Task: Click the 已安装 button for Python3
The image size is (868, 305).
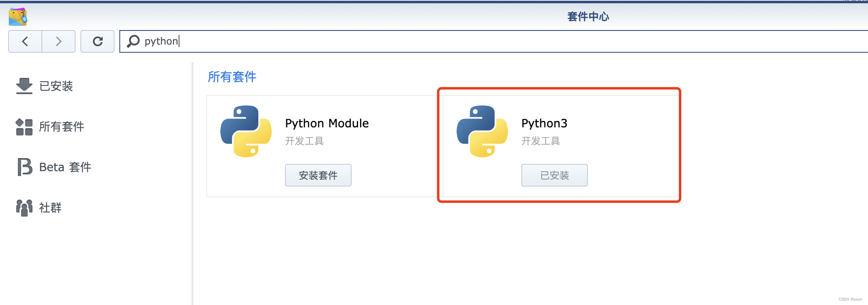Action: pyautogui.click(x=555, y=175)
